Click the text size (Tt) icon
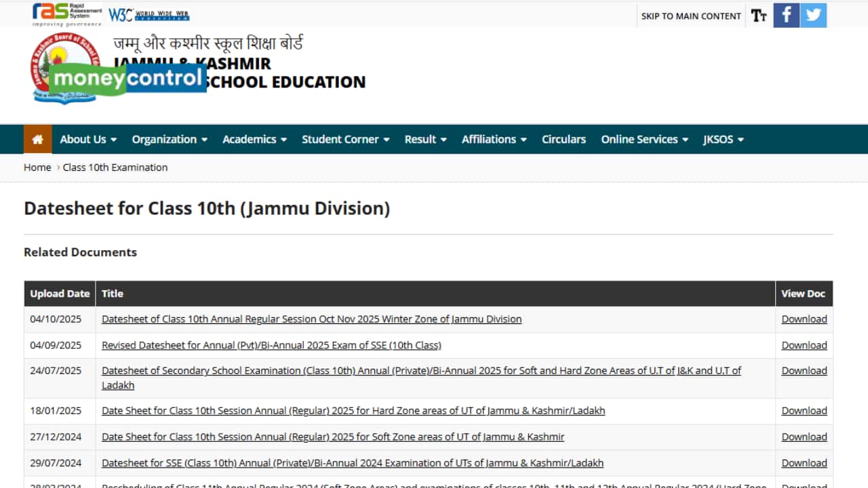Viewport: 868px width, 488px height. [759, 14]
